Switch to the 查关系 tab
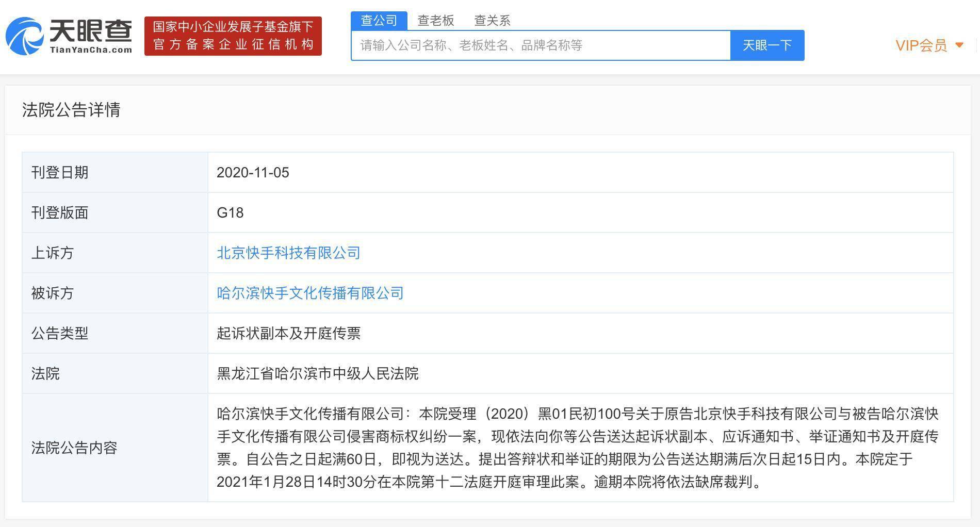Image resolution: width=980 pixels, height=527 pixels. [x=492, y=21]
